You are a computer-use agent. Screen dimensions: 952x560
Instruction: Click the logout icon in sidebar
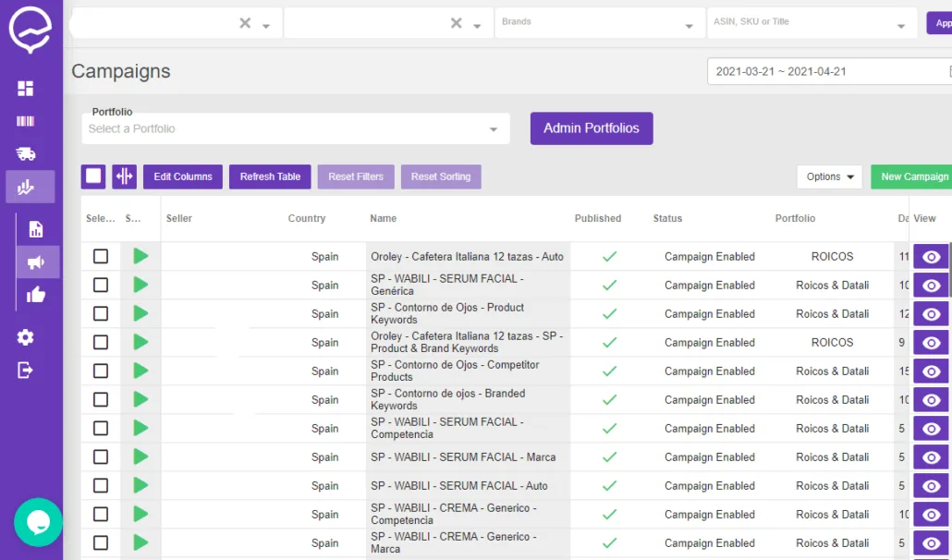(26, 370)
